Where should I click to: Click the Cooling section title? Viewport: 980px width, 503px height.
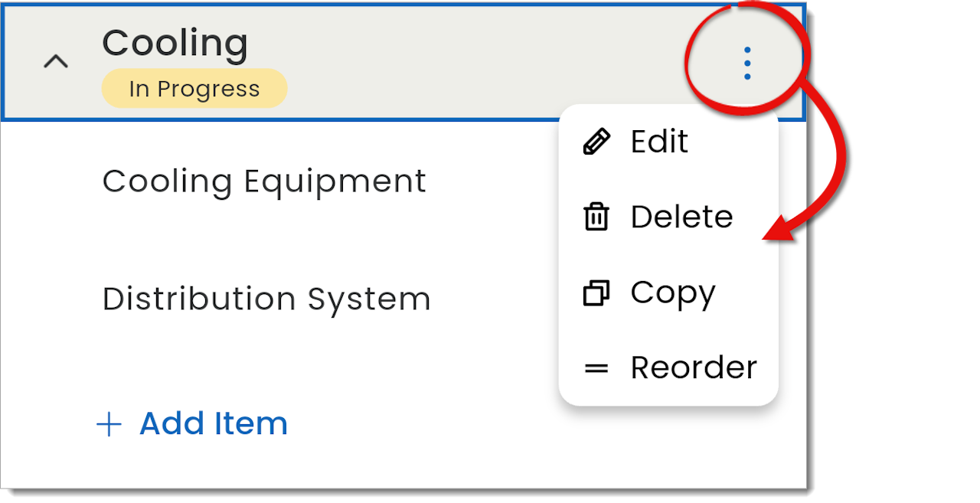pos(175,43)
